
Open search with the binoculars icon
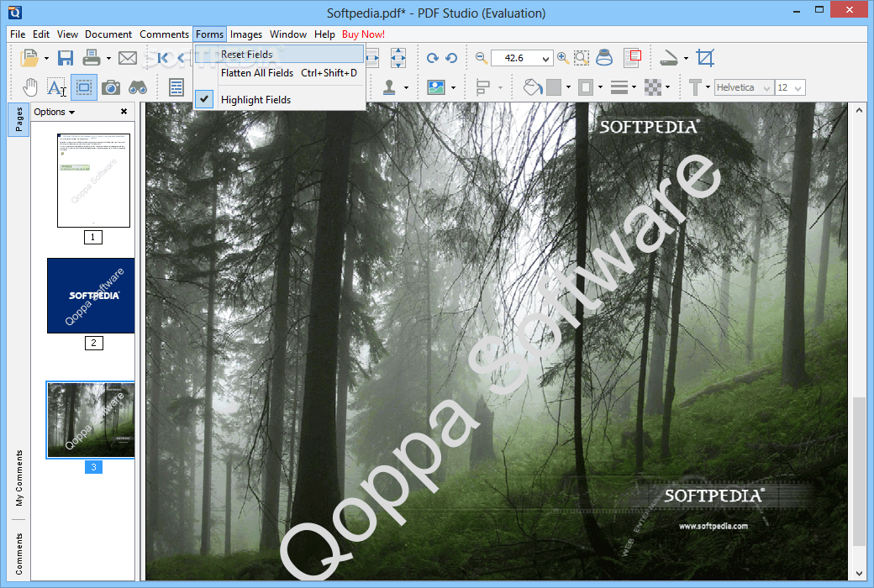pyautogui.click(x=138, y=87)
